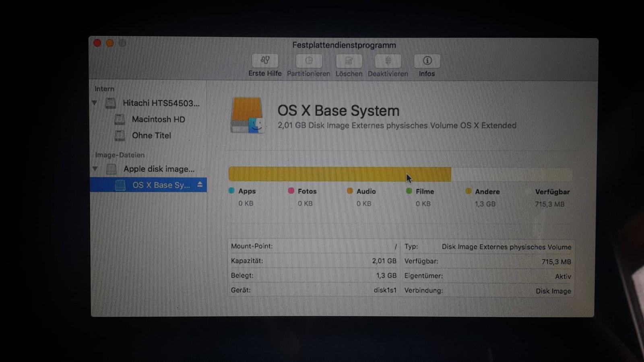Click the Filme legend label
Image resolution: width=644 pixels, height=362 pixels.
pos(425,192)
